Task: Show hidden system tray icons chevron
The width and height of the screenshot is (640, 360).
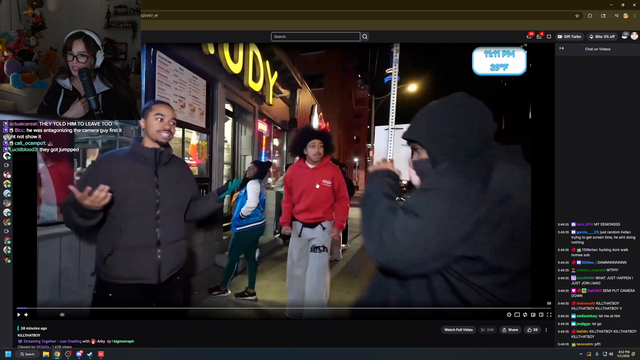Action: (x=581, y=354)
